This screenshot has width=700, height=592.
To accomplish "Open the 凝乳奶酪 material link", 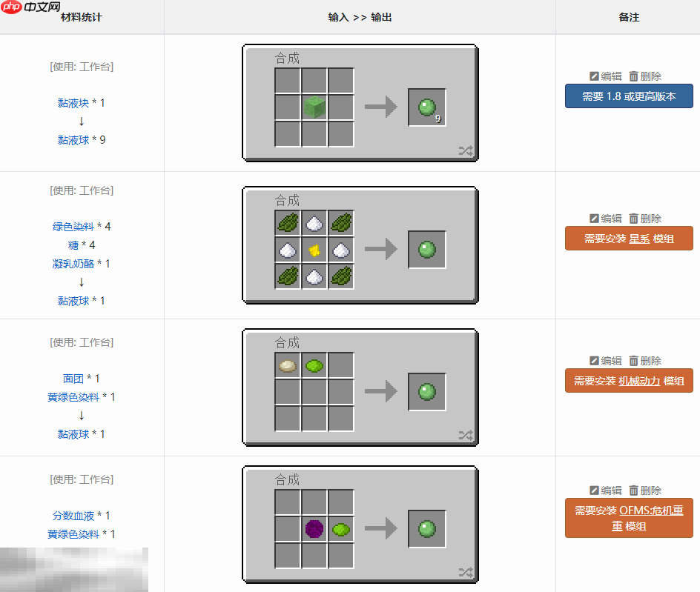I will click(73, 264).
